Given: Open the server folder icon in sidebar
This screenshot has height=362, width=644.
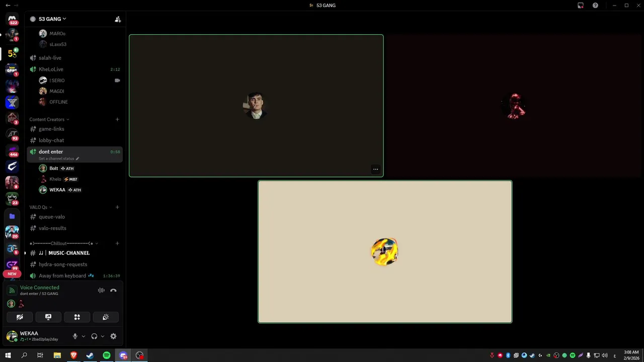Looking at the screenshot, I should (x=12, y=216).
